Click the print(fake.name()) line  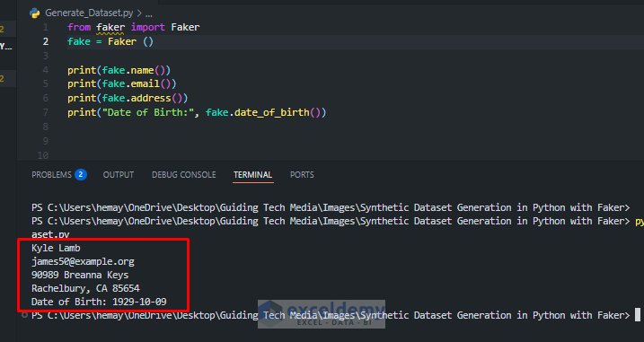(119, 70)
